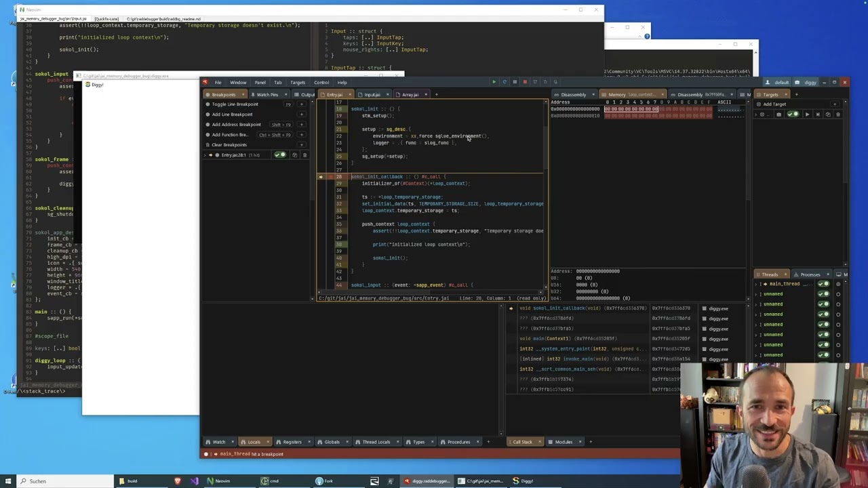The height and width of the screenshot is (488, 868).
Task: Expand the main_thread row in Threads
Action: click(x=755, y=284)
